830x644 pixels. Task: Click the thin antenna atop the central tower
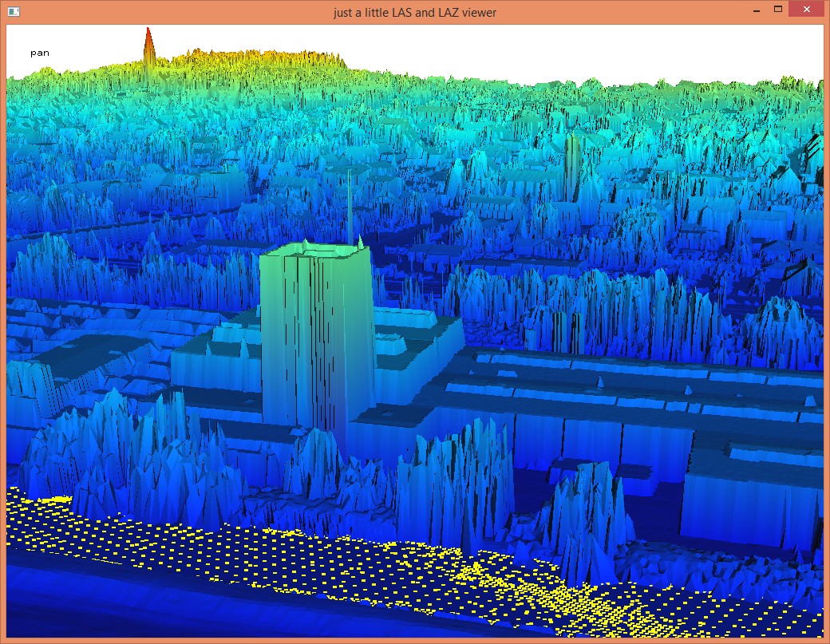click(350, 207)
